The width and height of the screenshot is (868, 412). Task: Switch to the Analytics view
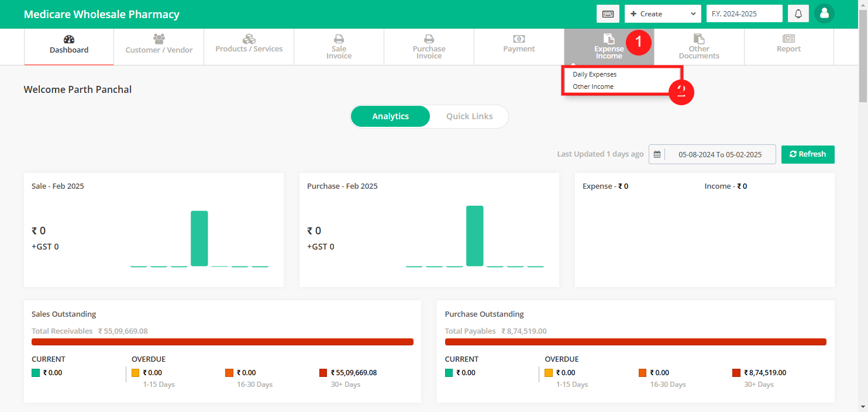click(x=390, y=116)
